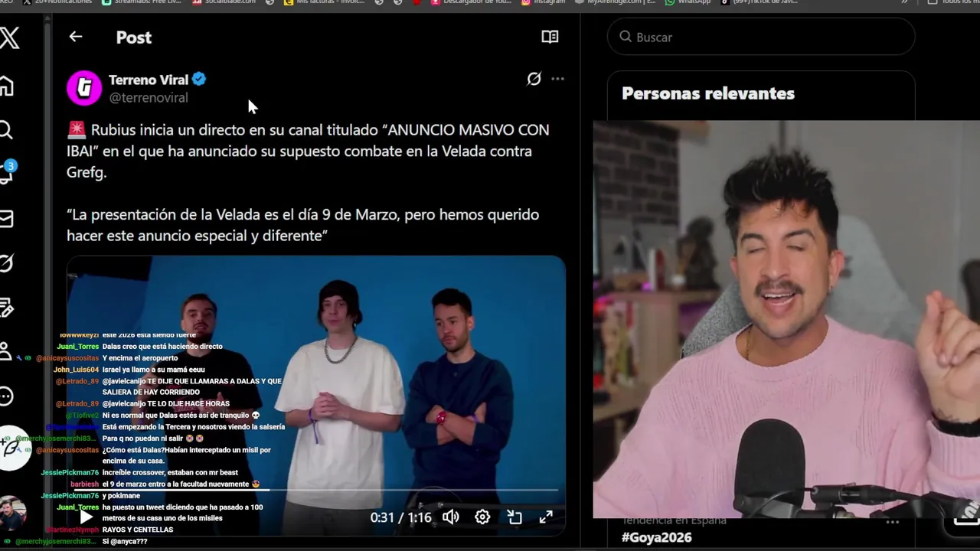Open the Terreno Viral display name link
The image size is (980, 551).
tap(149, 80)
